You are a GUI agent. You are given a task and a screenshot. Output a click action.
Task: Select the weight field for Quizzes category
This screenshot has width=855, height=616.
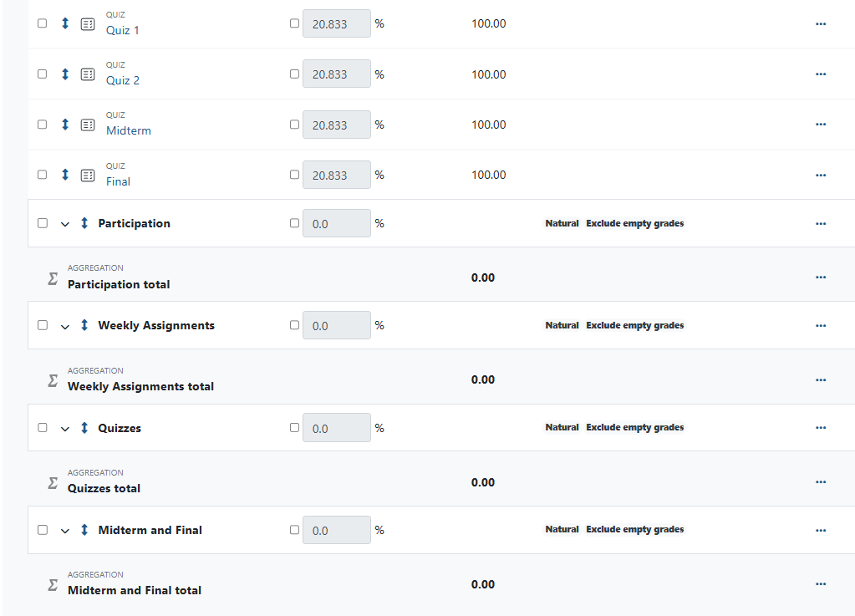tap(336, 427)
